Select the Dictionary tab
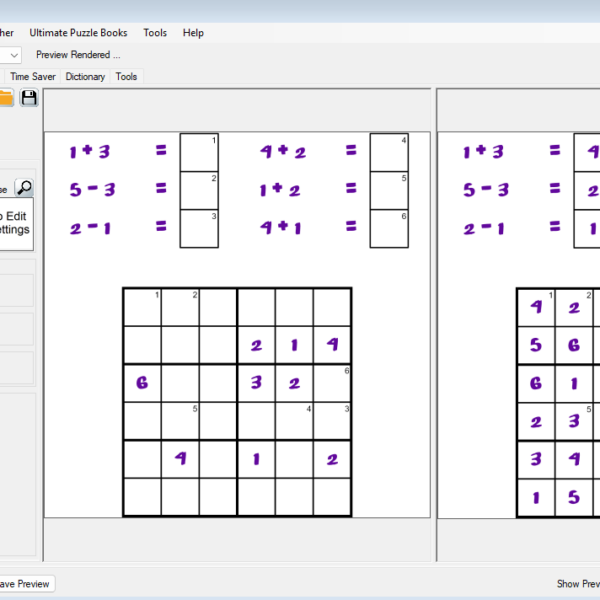Image resolution: width=600 pixels, height=600 pixels. point(85,76)
